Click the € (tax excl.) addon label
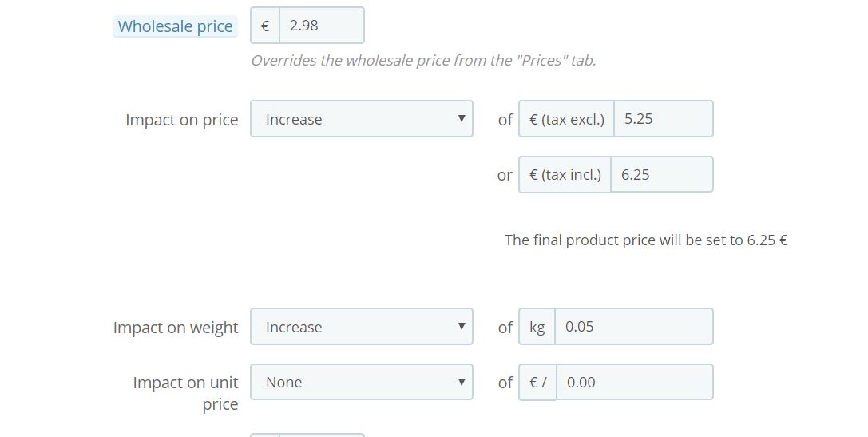 pyautogui.click(x=566, y=119)
